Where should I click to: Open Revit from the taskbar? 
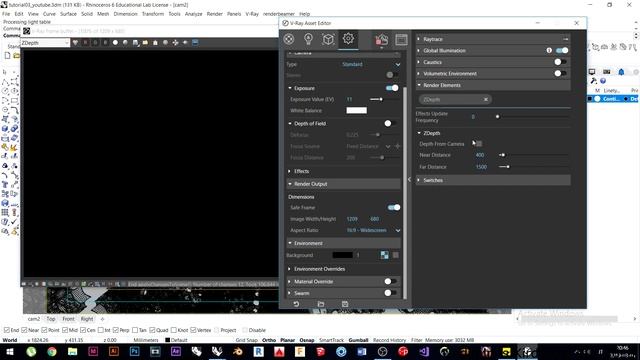pos(258,351)
